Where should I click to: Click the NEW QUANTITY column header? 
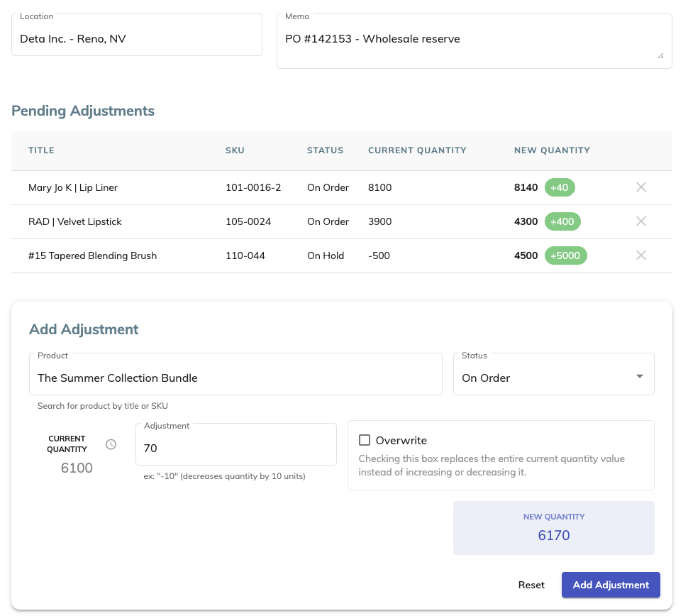[x=552, y=150]
